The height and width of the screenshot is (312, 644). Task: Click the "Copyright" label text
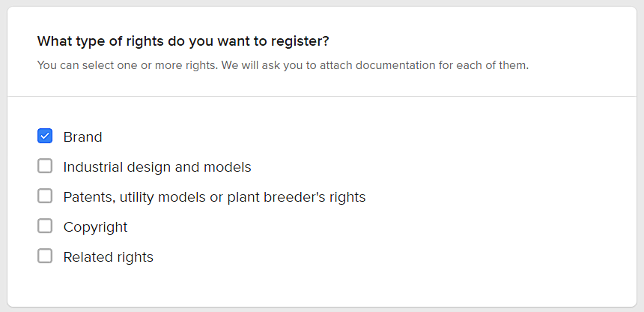click(95, 227)
